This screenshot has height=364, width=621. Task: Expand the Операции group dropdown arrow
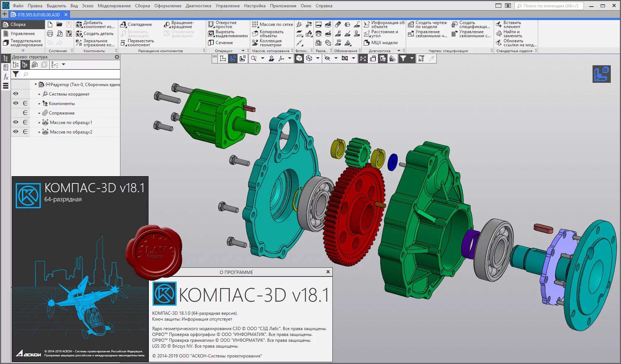point(243,51)
